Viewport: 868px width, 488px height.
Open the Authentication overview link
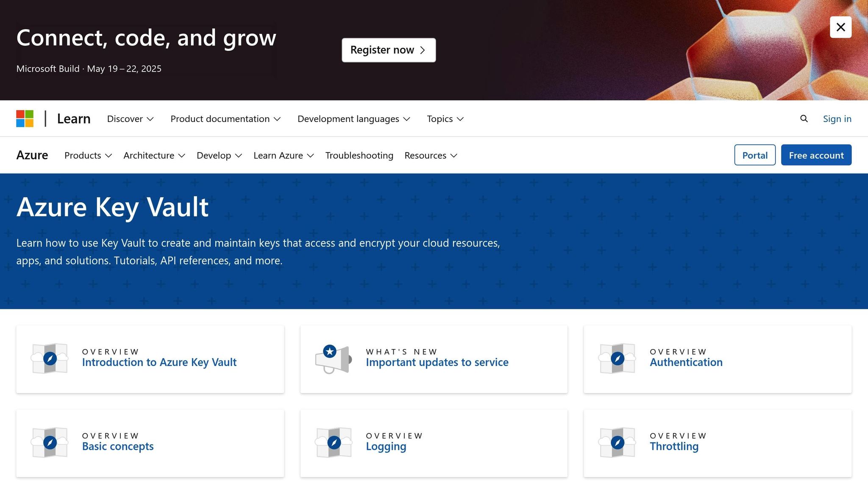686,363
